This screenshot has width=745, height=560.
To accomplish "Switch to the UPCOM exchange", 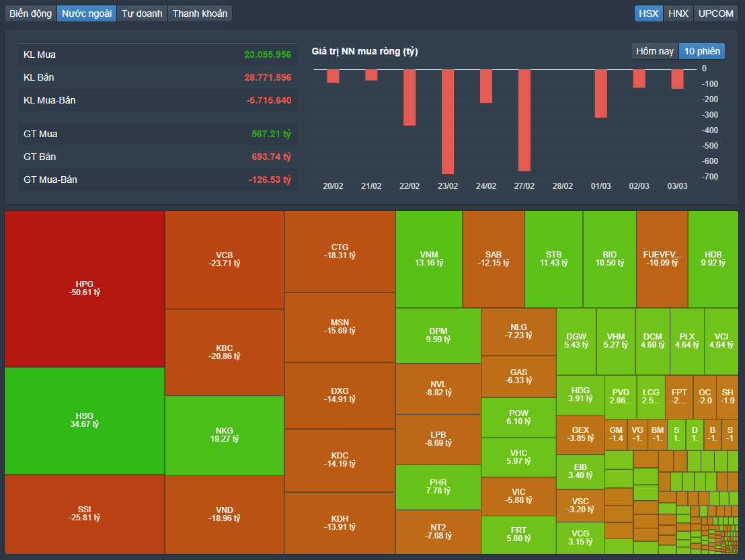I will 715,13.
